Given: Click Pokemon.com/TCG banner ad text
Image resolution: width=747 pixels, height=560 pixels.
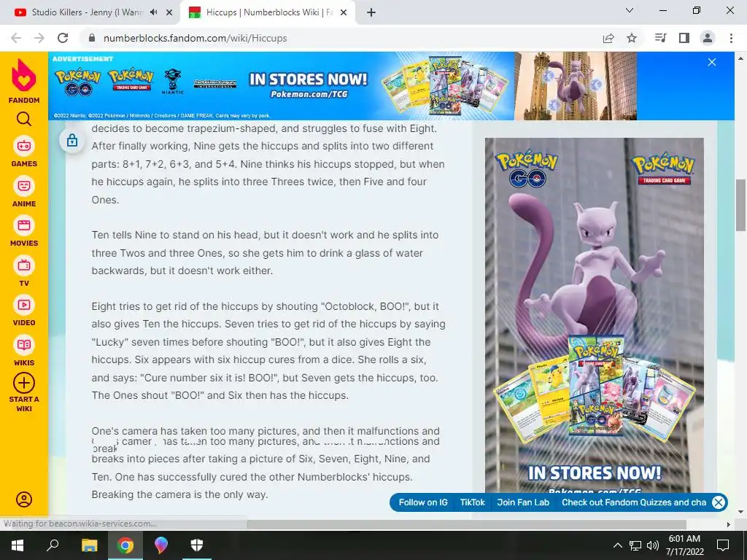Looking at the screenshot, I should pyautogui.click(x=309, y=94).
